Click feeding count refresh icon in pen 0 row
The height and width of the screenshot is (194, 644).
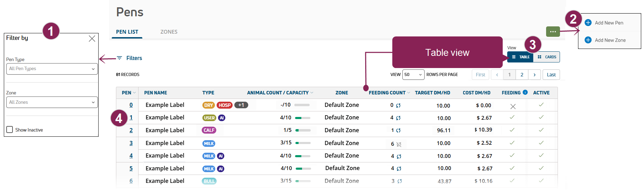[398, 106]
